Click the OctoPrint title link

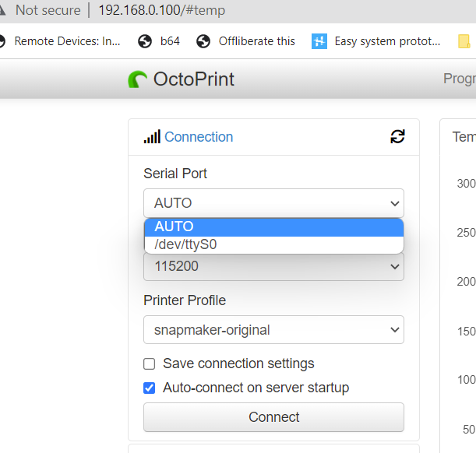click(x=194, y=79)
